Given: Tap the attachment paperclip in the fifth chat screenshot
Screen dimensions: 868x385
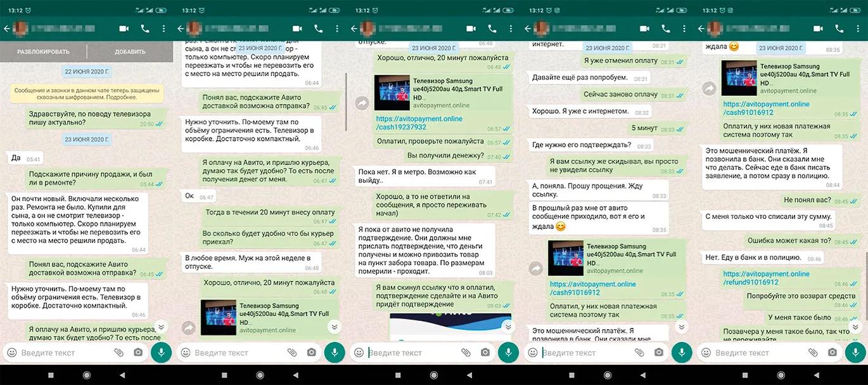Looking at the screenshot, I should (x=813, y=352).
